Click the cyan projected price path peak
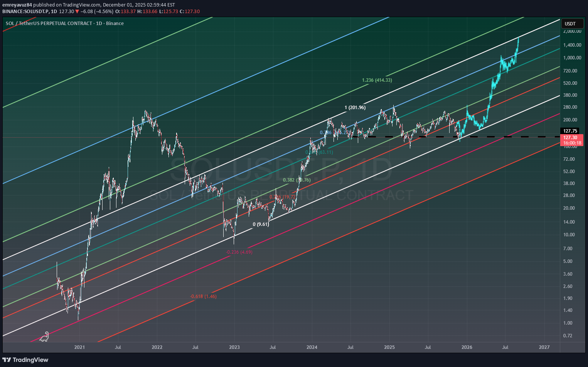 (518, 39)
